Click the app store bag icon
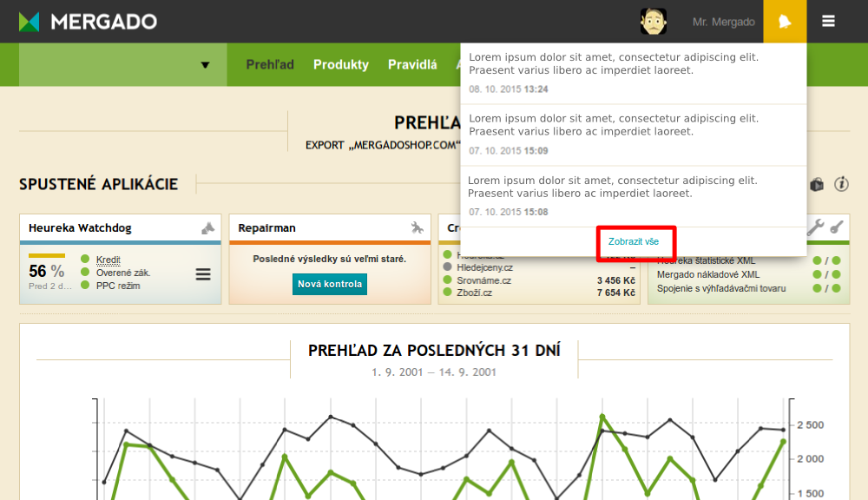 [x=817, y=184]
